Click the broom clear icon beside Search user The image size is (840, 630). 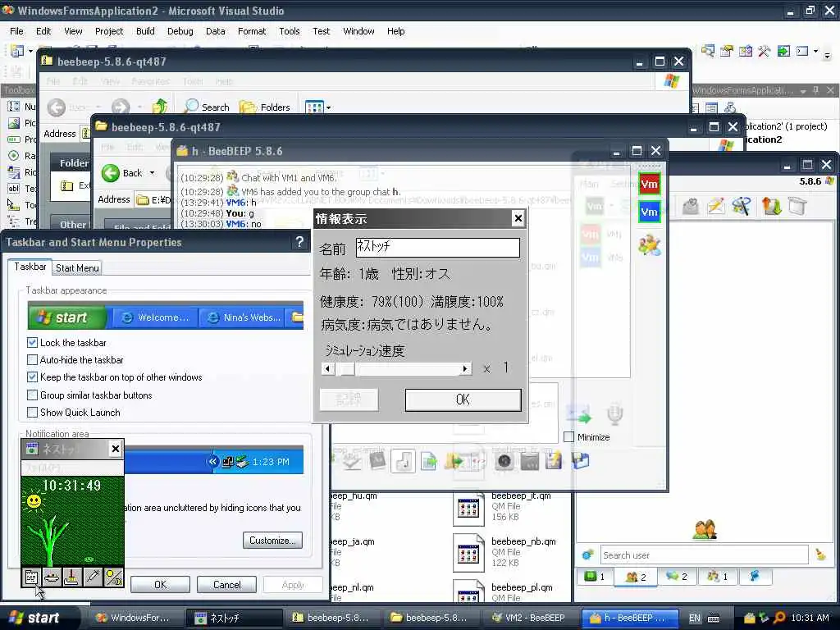tap(820, 555)
